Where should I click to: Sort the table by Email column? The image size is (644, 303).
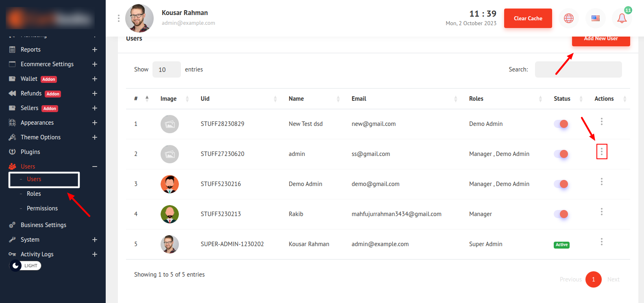(359, 99)
